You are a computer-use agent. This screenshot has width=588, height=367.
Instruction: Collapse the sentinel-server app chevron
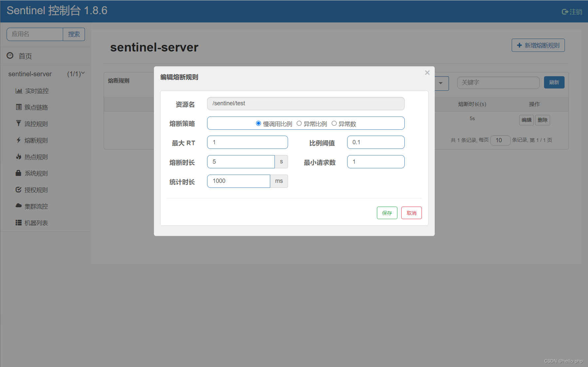[83, 73]
